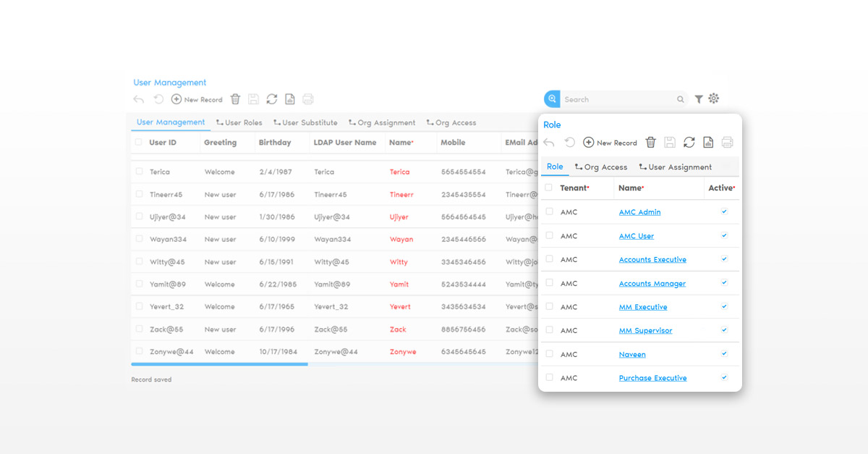Toggle select-all checkbox in Role Tenant header
Image resolution: width=868 pixels, height=454 pixels.
pos(549,188)
